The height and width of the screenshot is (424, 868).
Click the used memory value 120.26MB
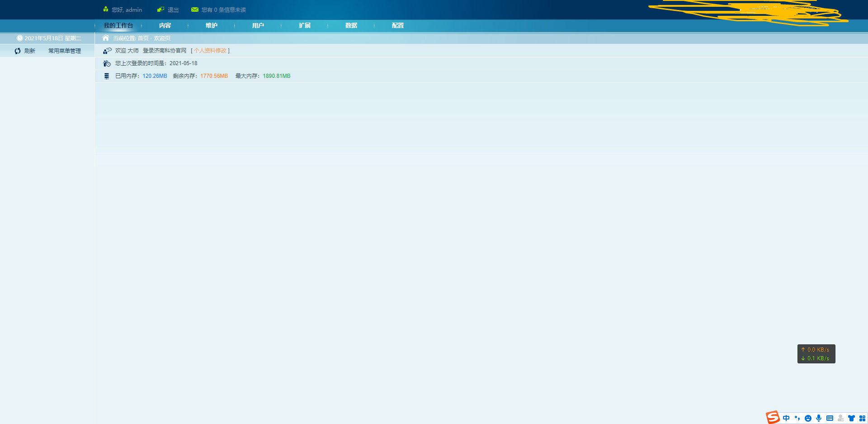[x=155, y=76]
